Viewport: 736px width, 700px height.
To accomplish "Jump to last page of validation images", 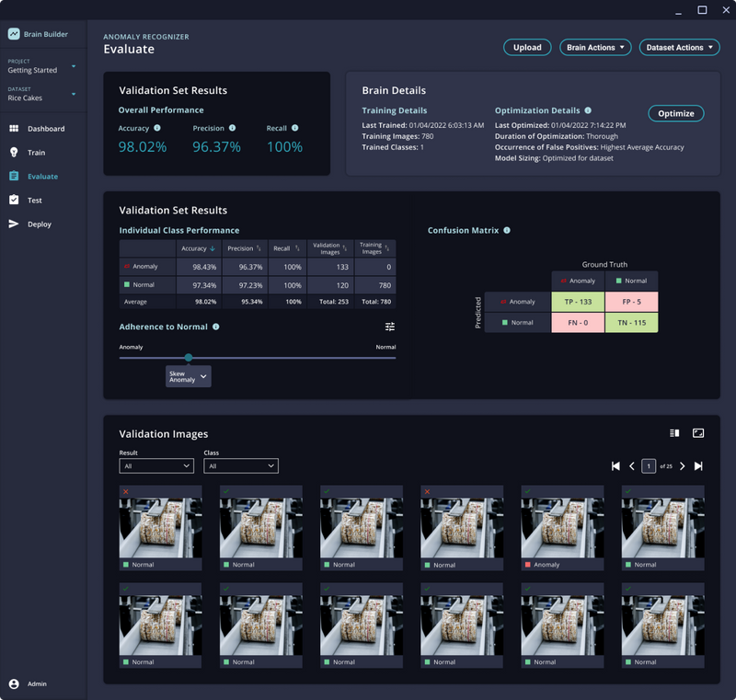I will [x=698, y=466].
